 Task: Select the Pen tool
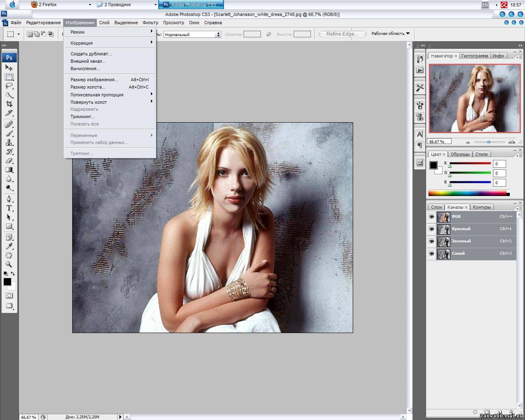click(9, 199)
